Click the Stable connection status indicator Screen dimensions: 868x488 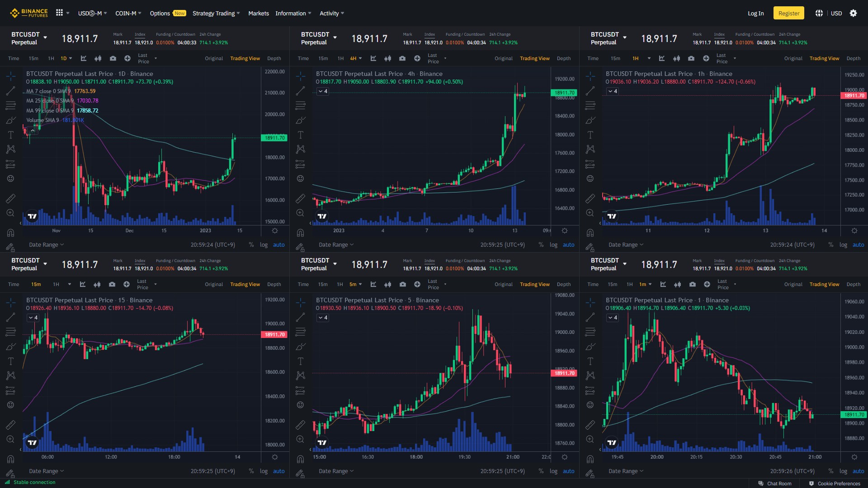(30, 482)
